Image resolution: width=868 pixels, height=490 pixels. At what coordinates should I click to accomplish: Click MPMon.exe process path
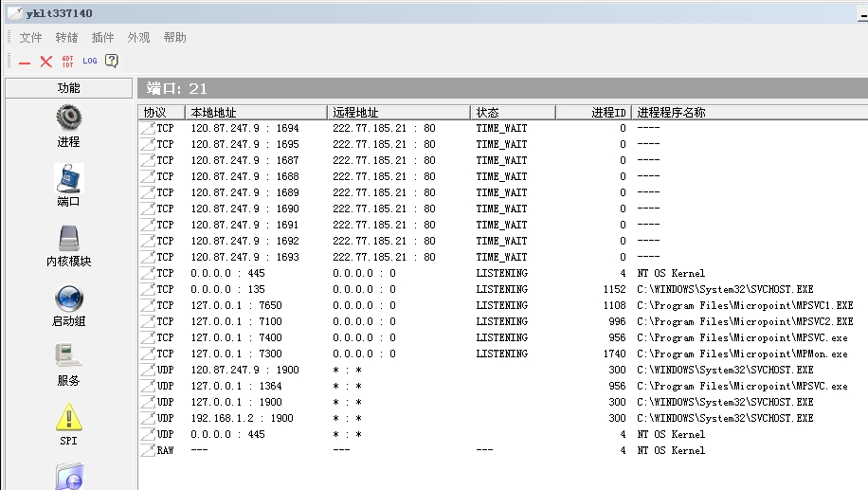742,354
